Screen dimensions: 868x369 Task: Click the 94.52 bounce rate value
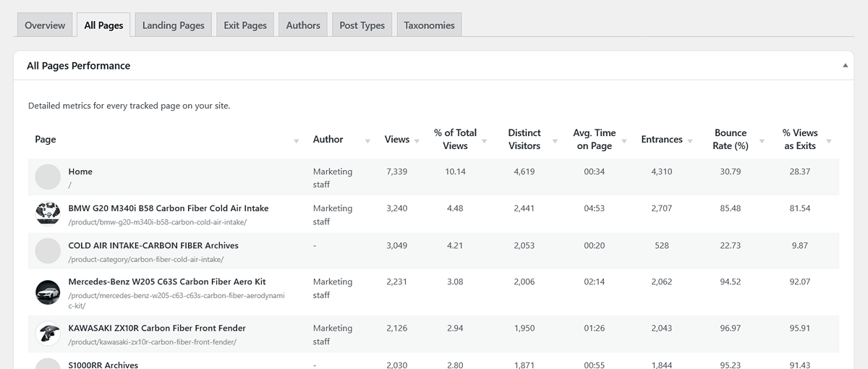pos(731,281)
